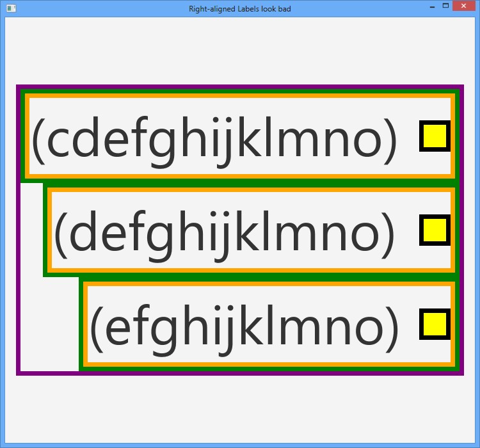Minimize the window

431,6
